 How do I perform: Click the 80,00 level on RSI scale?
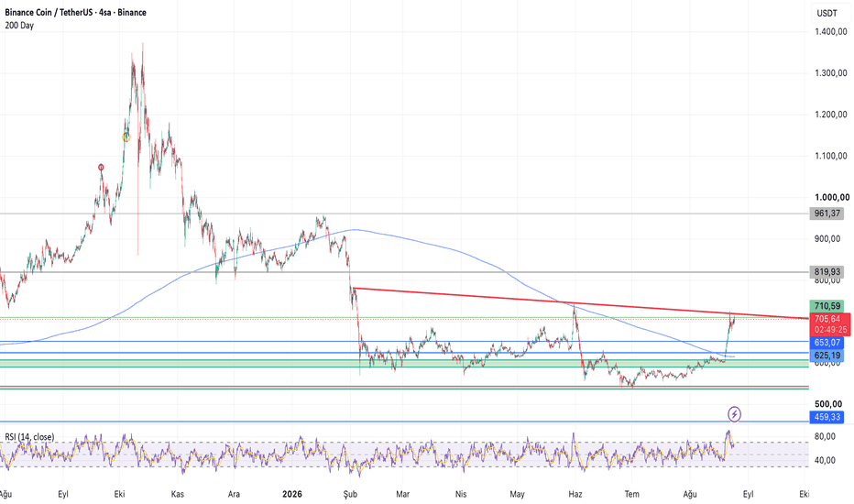[x=825, y=436]
